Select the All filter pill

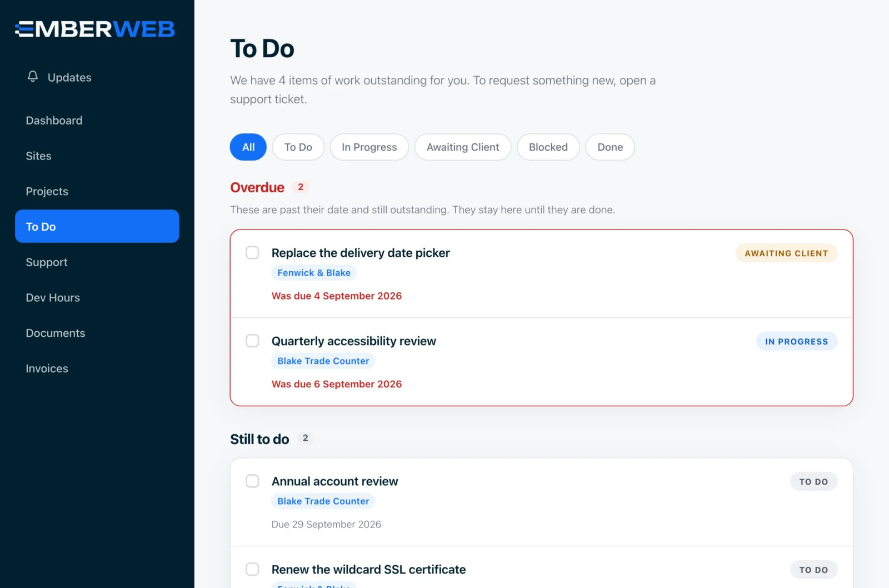248,147
